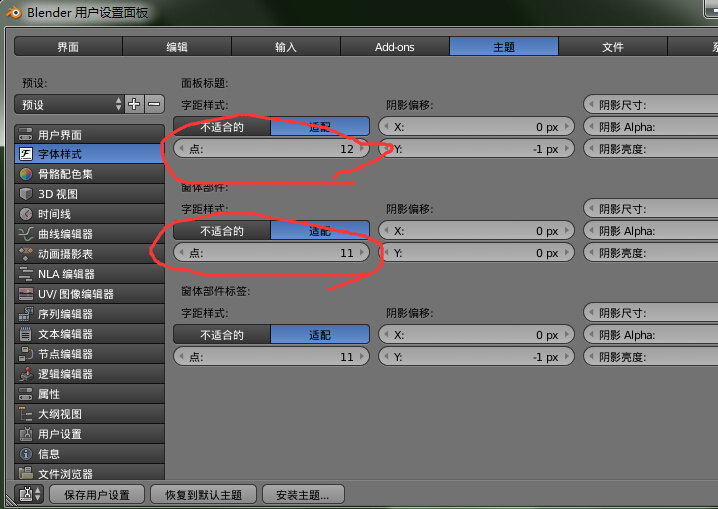
Task: Switch to the 主题 tab
Action: pos(504,47)
